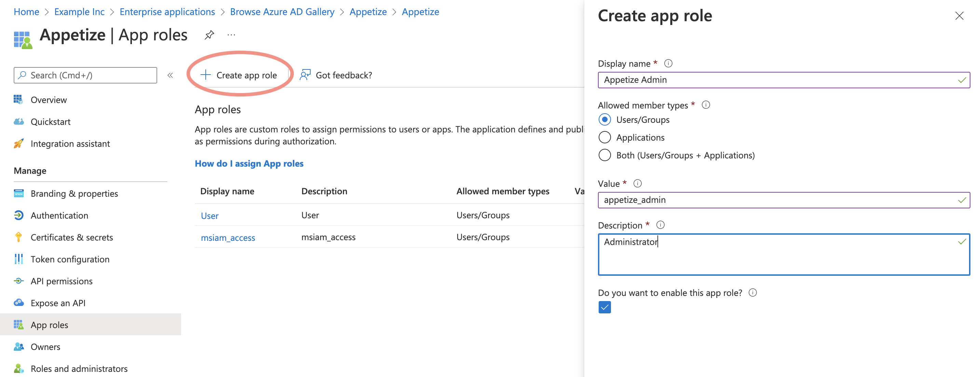Select the Applications member type option
This screenshot has height=377, width=980.
point(604,138)
